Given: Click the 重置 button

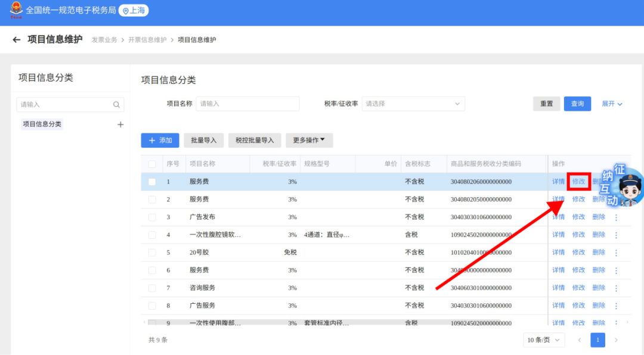Looking at the screenshot, I should click(547, 104).
